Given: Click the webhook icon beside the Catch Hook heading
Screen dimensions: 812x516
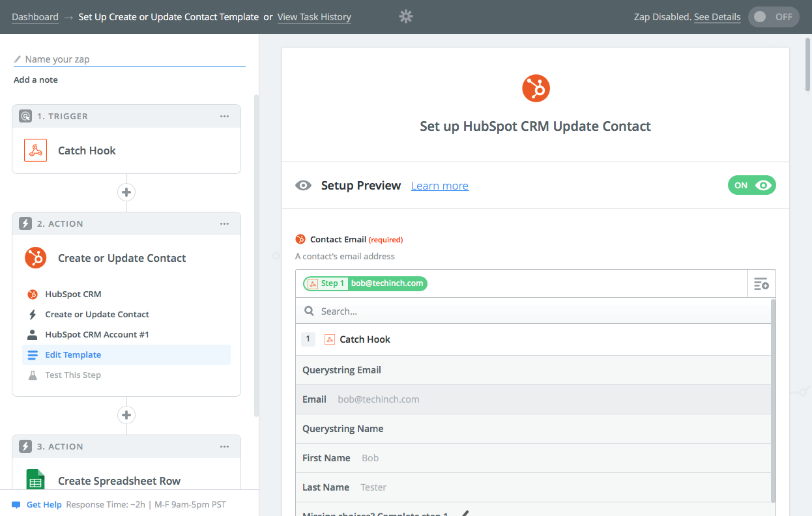Looking at the screenshot, I should point(330,339).
